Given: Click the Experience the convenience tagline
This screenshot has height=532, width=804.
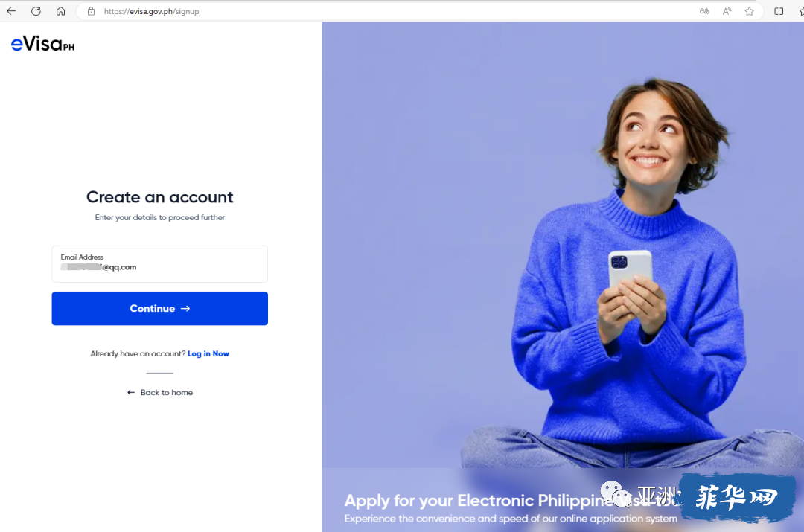Looking at the screenshot, I should click(511, 519).
